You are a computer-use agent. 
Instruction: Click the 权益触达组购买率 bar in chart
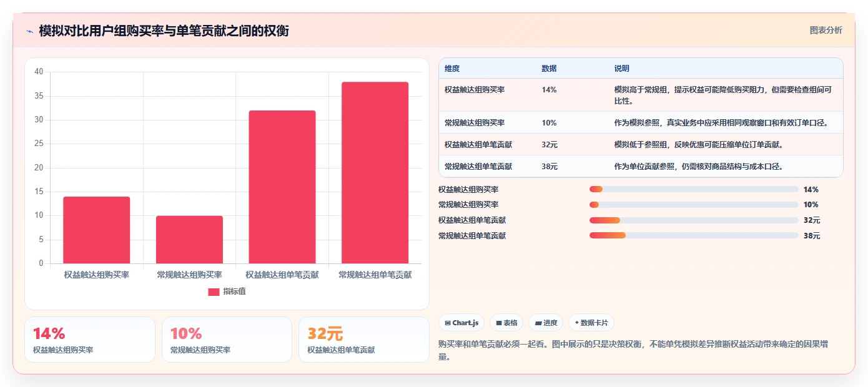(97, 230)
